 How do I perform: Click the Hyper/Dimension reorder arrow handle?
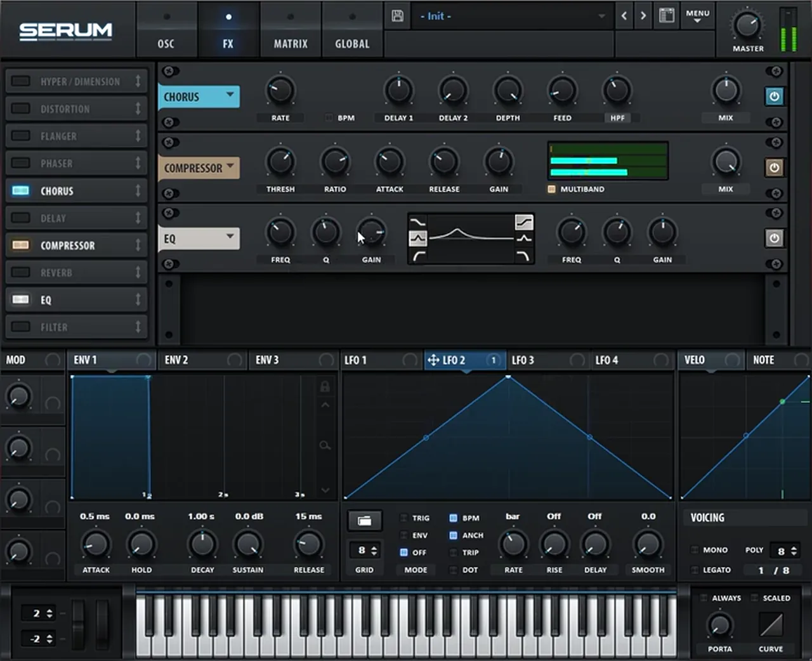pyautogui.click(x=138, y=81)
